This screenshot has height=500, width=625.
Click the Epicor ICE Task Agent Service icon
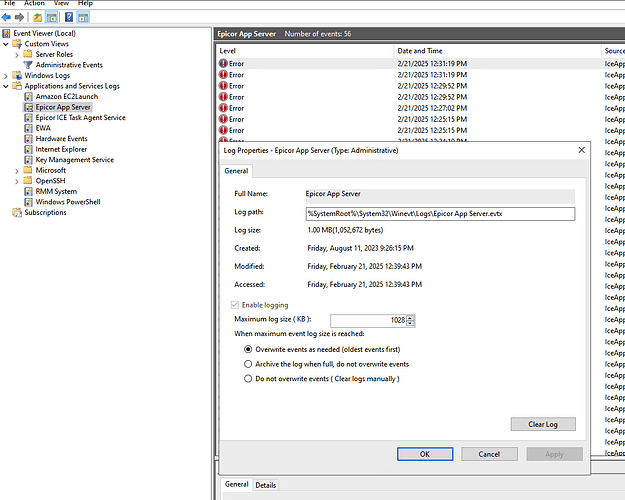coord(28,118)
